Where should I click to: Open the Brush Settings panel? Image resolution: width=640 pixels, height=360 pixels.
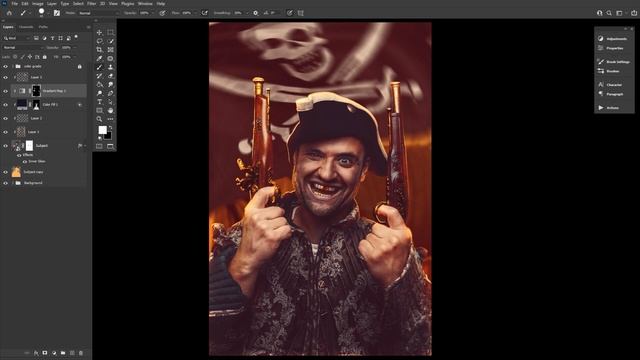click(614, 62)
